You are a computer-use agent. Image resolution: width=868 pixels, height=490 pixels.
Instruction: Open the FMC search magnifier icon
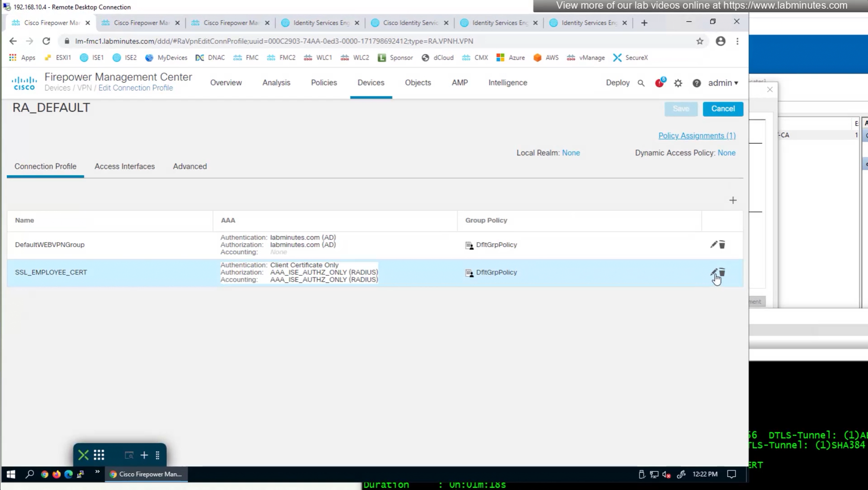point(641,83)
